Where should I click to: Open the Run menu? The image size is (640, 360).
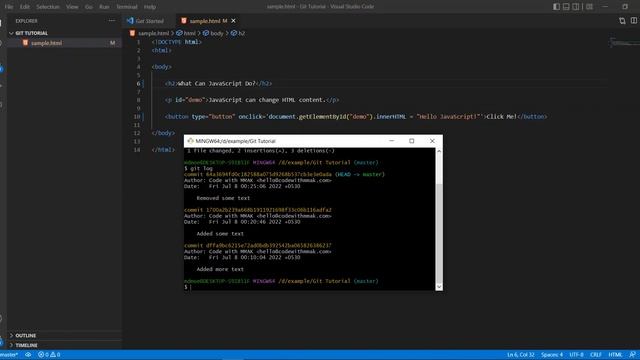click(x=104, y=7)
